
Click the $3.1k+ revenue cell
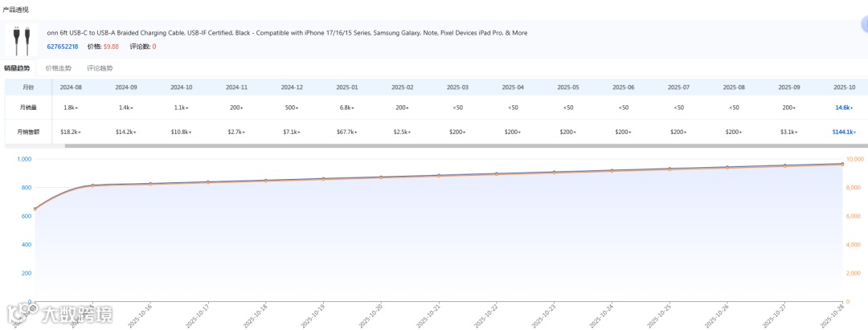789,132
